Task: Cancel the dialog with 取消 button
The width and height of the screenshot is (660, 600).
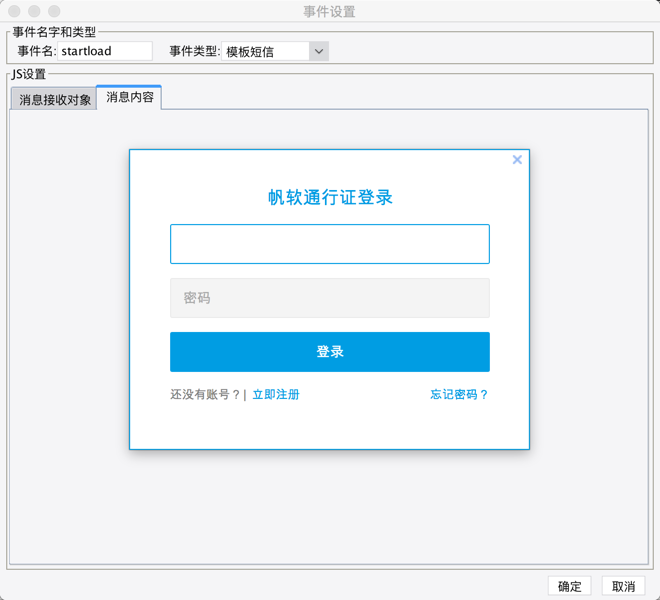Action: (x=623, y=586)
